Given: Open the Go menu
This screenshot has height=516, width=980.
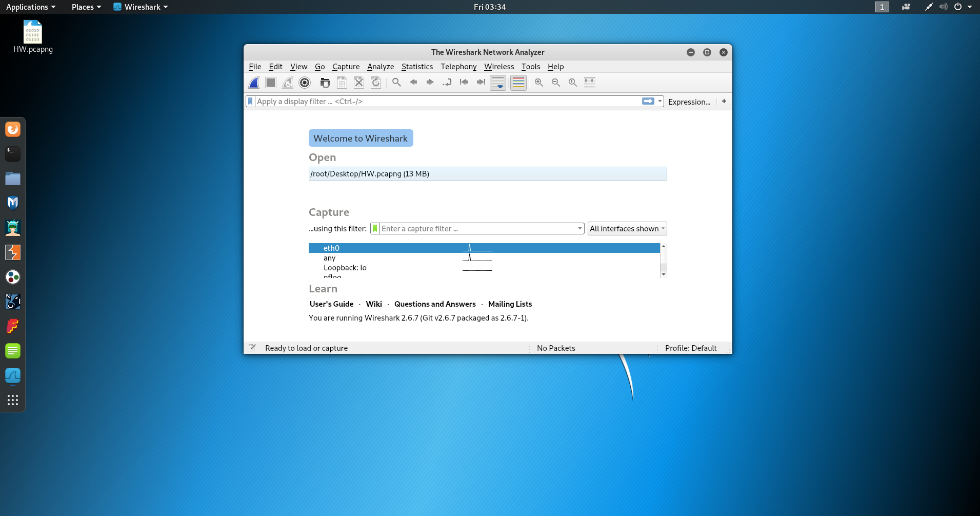Looking at the screenshot, I should (319, 67).
